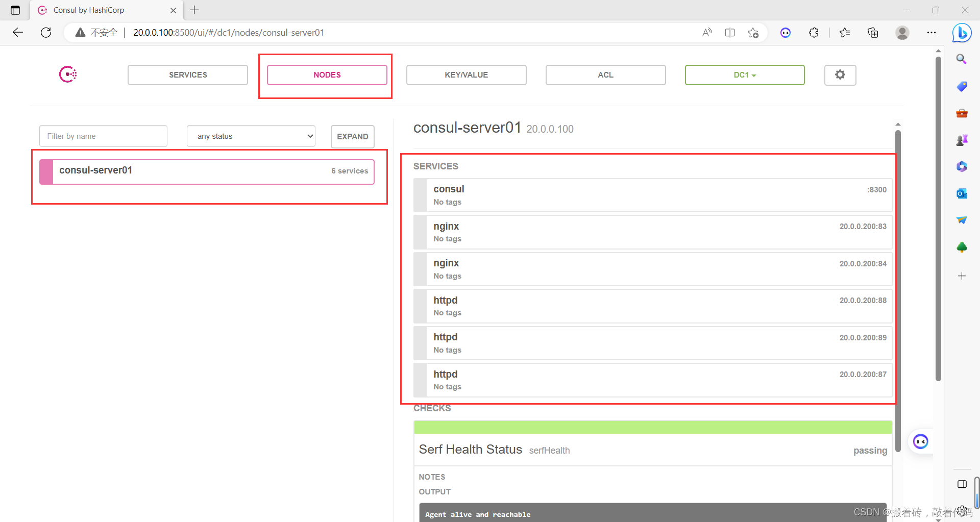Open games chess icon in sidebar
Screen dimensions: 980x522
962,140
